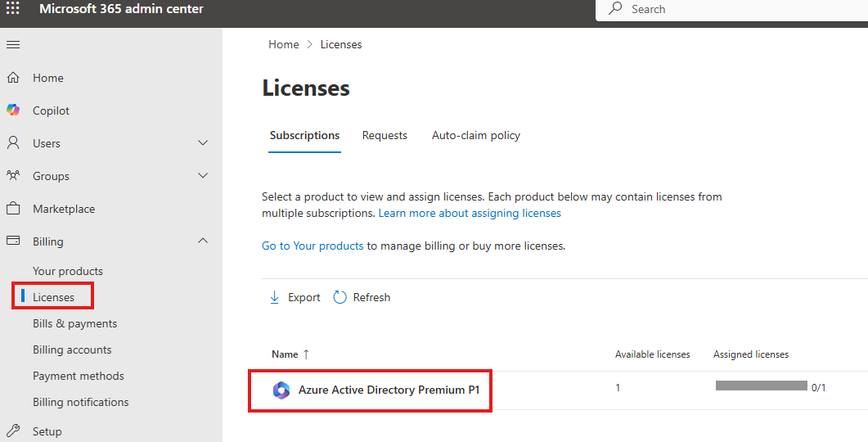Click the Licenses breadcrumb

pyautogui.click(x=341, y=44)
